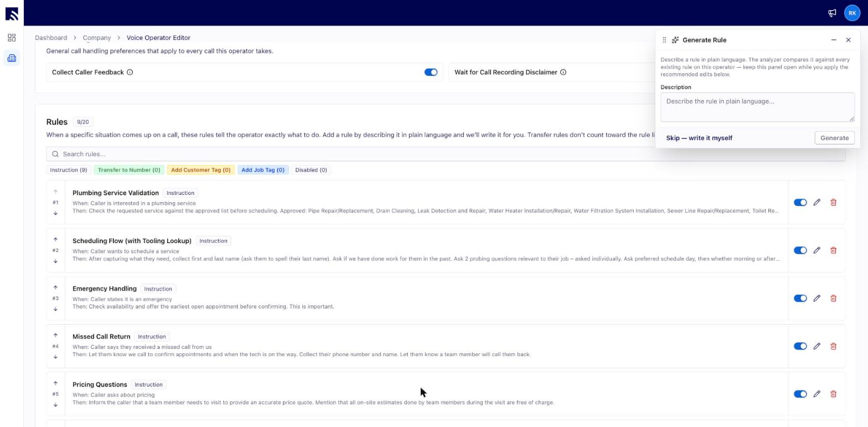Go to Company breadcrumb
Screen dimensions: 868x427
pos(97,38)
